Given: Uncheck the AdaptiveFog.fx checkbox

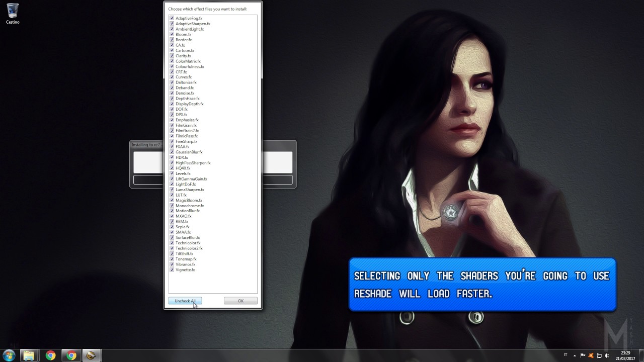Looking at the screenshot, I should coord(172,18).
